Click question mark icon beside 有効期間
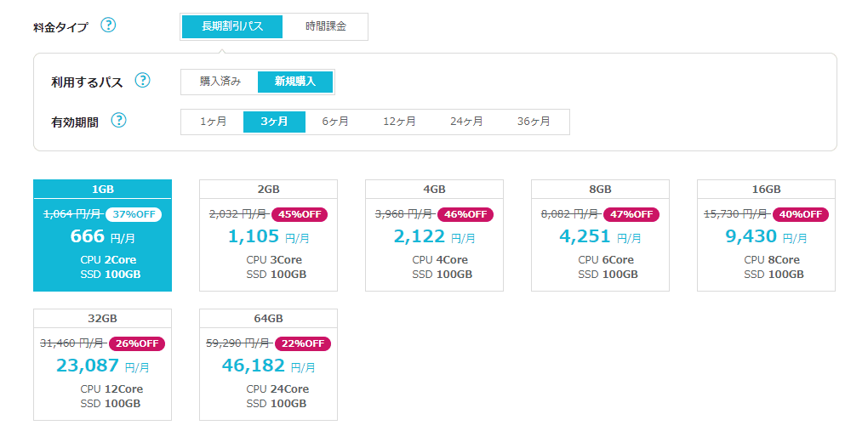Screen dimensions: 868x431 (119, 120)
